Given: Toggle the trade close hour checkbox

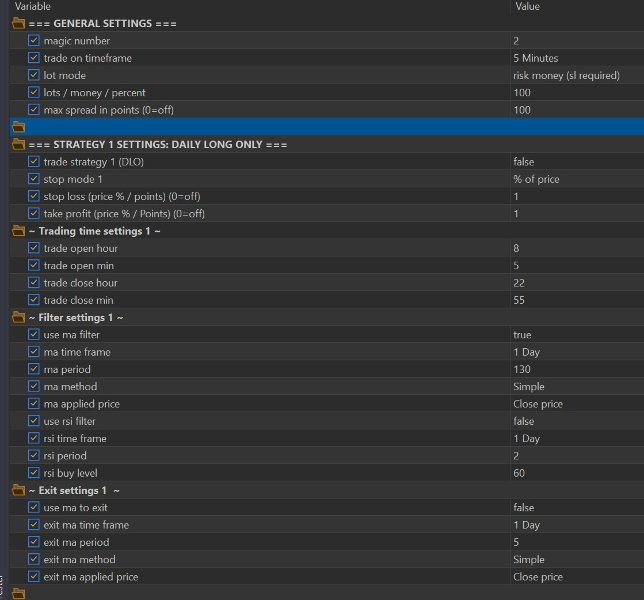Looking at the screenshot, I should point(34,282).
